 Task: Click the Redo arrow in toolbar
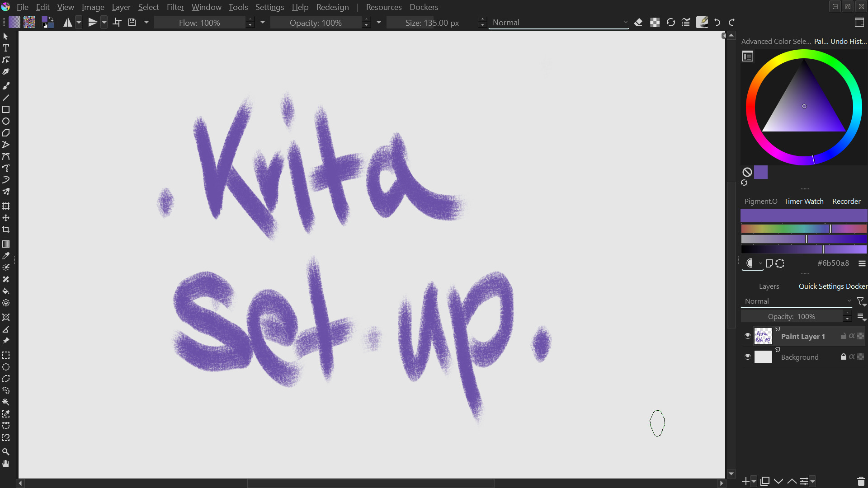(732, 23)
